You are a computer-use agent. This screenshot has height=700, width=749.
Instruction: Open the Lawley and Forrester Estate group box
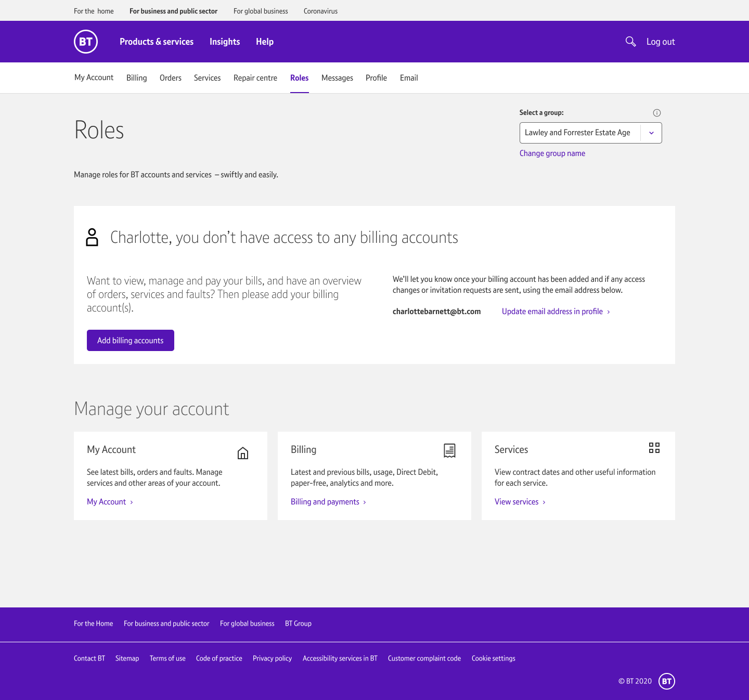(x=591, y=133)
